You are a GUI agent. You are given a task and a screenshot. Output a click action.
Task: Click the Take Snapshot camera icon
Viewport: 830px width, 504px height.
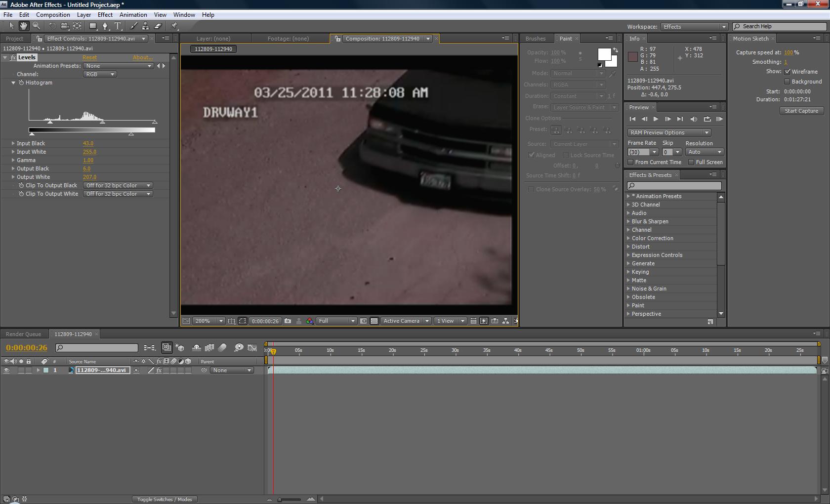(x=288, y=321)
